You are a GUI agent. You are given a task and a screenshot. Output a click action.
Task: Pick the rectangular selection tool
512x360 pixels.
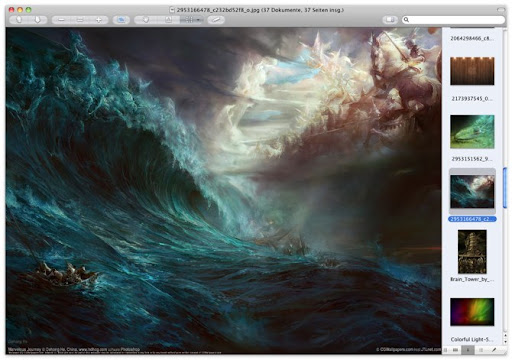pyautogui.click(x=188, y=20)
